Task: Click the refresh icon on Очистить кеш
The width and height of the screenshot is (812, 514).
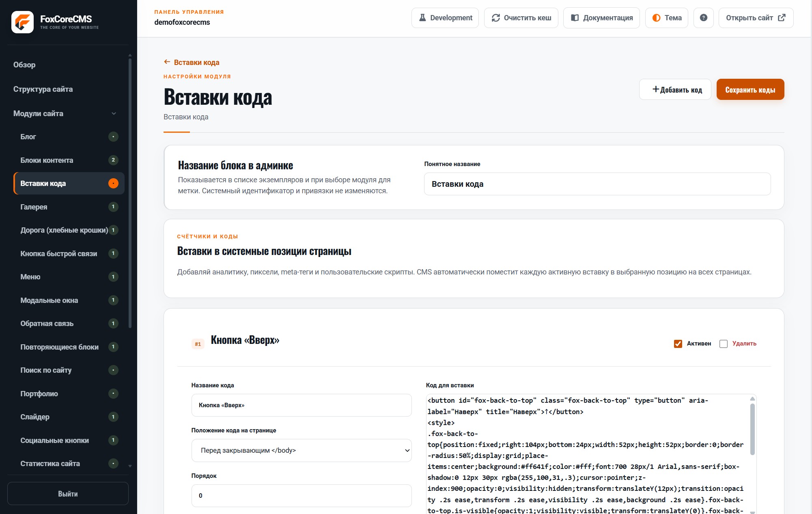Action: point(495,18)
